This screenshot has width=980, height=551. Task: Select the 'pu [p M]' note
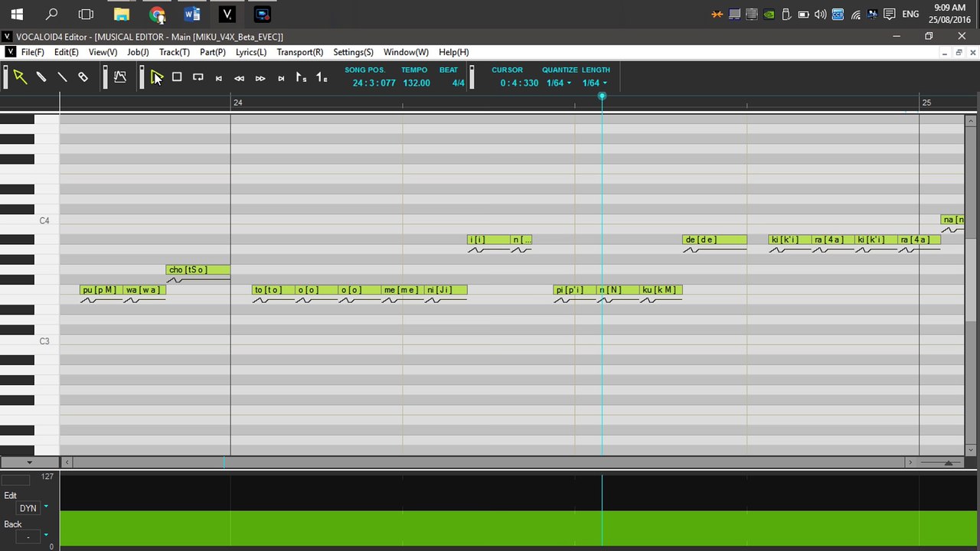pyautogui.click(x=101, y=289)
